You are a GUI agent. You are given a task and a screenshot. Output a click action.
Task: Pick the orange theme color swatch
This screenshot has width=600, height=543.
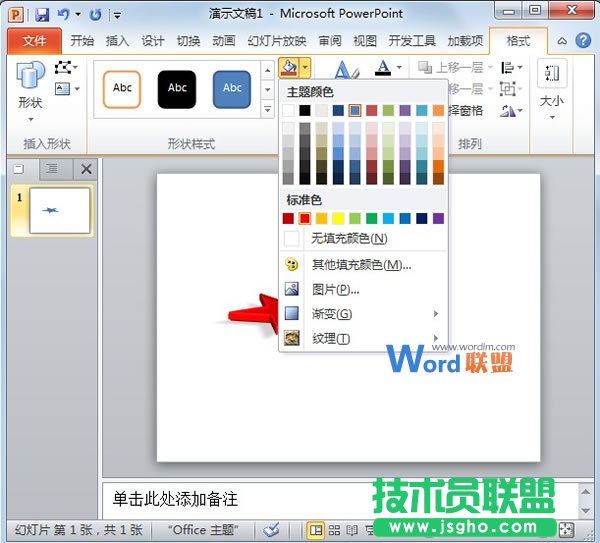[438, 111]
